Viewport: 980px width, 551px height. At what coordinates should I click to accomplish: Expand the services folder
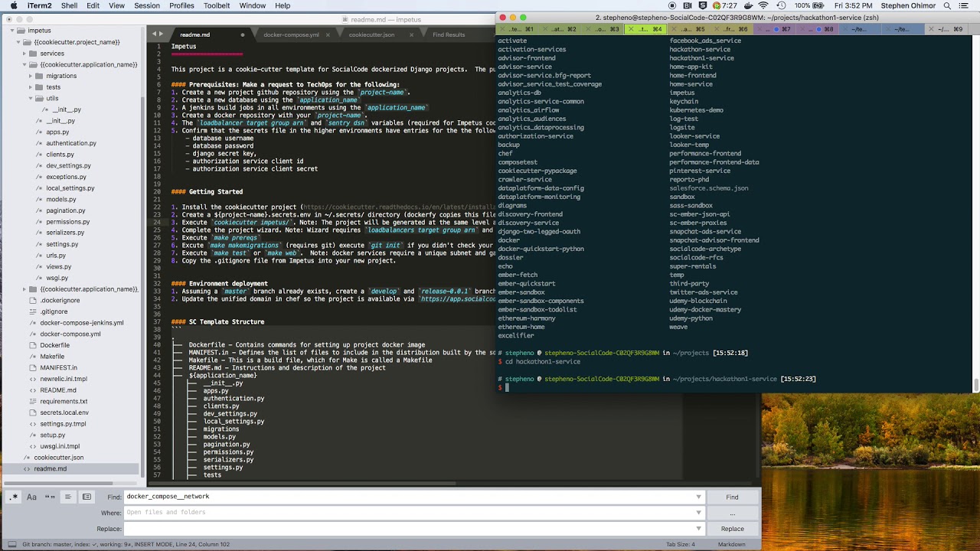coord(24,54)
